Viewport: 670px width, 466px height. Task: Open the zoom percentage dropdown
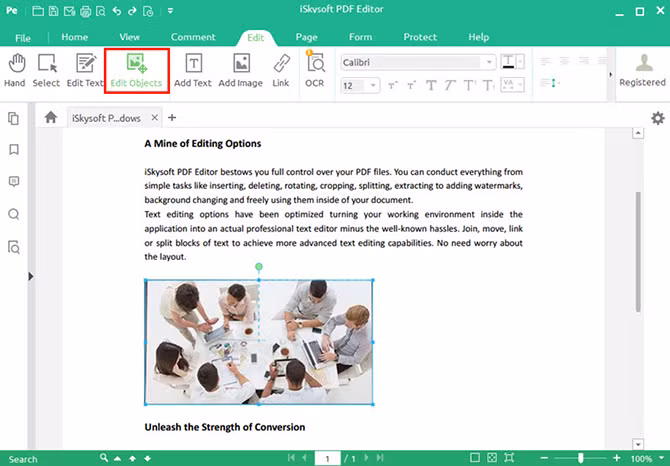coord(660,458)
